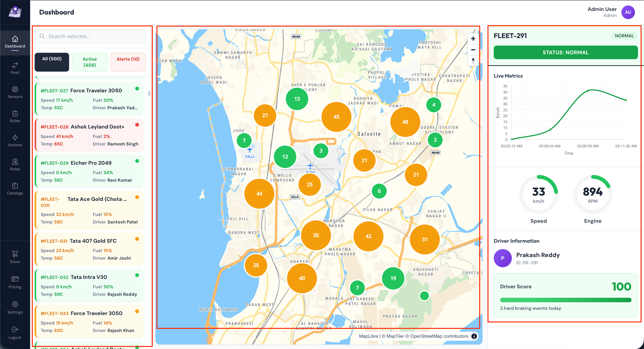Reset the map compass bearing
This screenshot has width=644, height=349.
473,60
